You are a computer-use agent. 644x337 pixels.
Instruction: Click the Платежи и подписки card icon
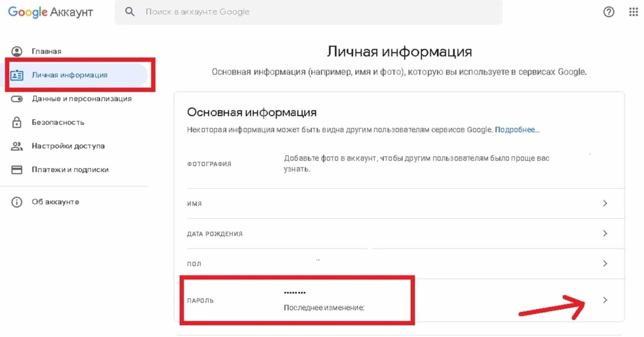pyautogui.click(x=17, y=170)
